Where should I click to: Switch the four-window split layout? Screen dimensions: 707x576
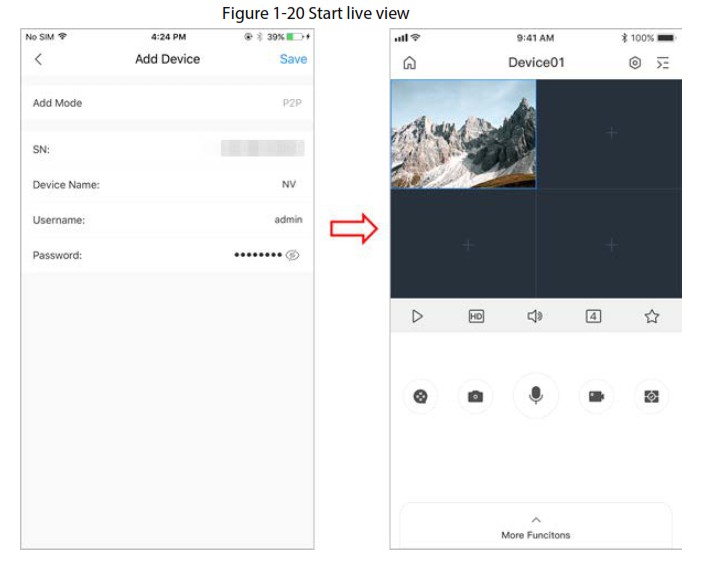pos(593,316)
